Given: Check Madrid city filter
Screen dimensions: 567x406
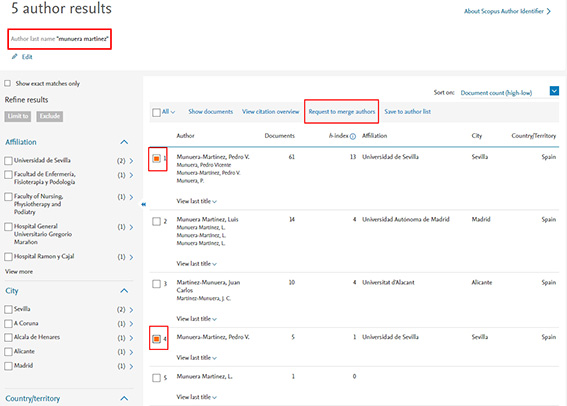Looking at the screenshot, I should (x=8, y=366).
